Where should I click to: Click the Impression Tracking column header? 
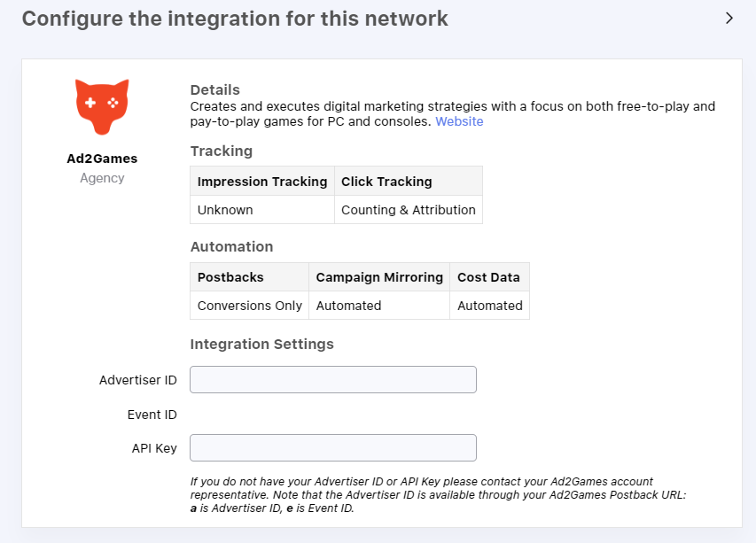pyautogui.click(x=262, y=182)
